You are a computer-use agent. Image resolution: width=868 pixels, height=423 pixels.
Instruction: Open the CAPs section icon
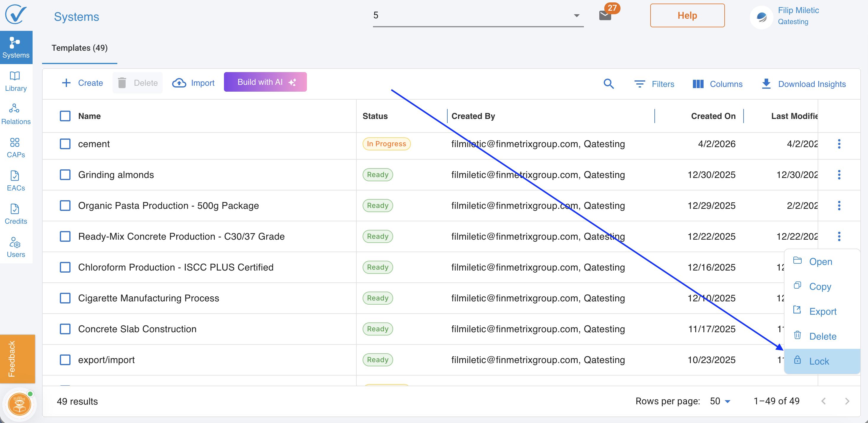click(15, 147)
